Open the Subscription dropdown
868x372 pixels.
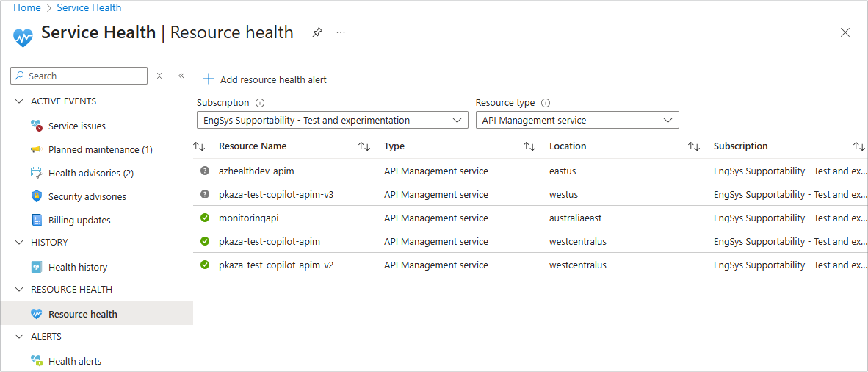pyautogui.click(x=332, y=120)
